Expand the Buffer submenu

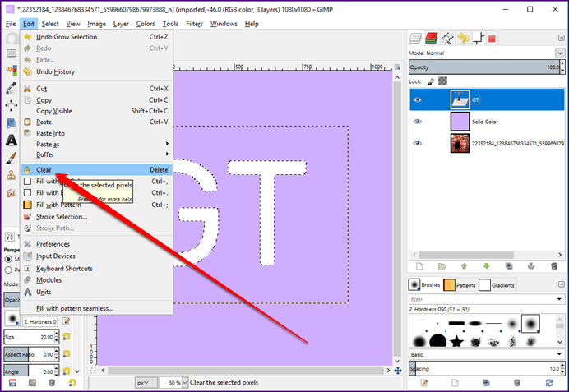click(x=96, y=154)
